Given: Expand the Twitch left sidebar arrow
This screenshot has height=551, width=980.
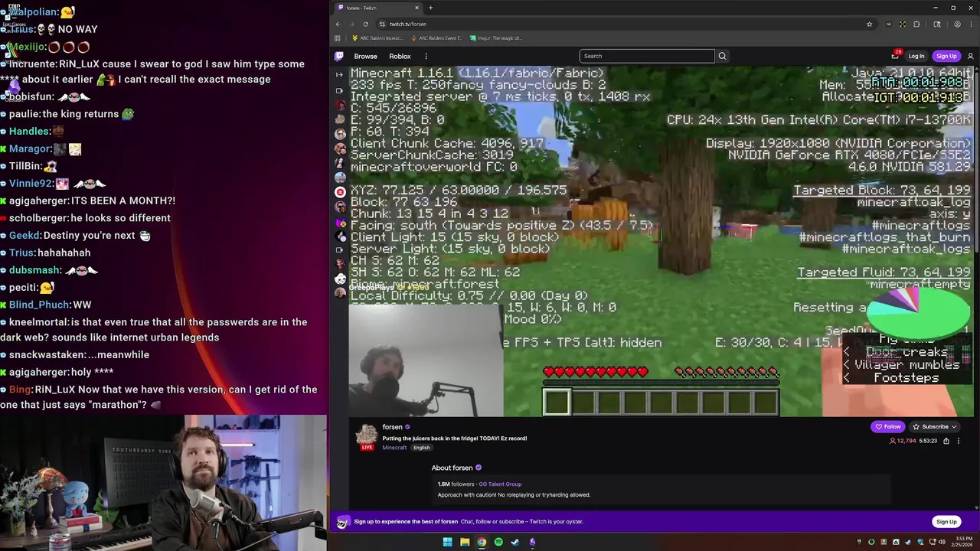Looking at the screenshot, I should point(340,74).
